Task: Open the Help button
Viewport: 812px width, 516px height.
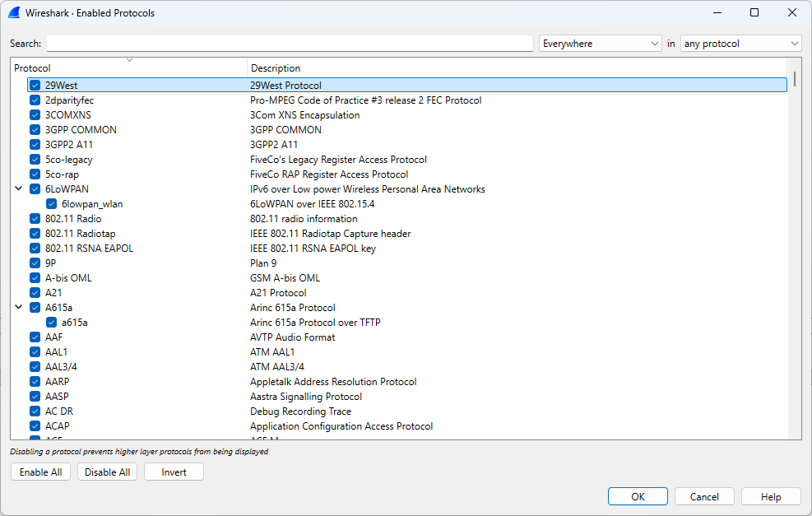Action: coord(771,497)
